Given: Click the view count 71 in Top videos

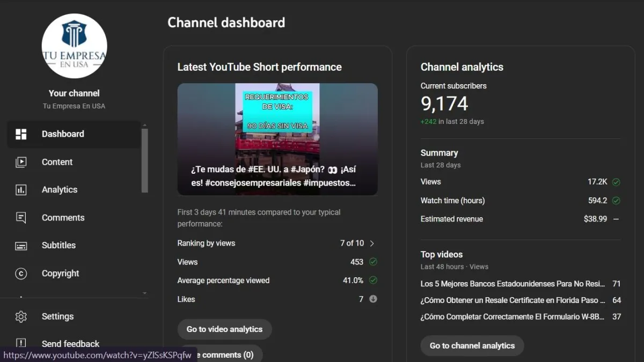Looking at the screenshot, I should pyautogui.click(x=617, y=284).
